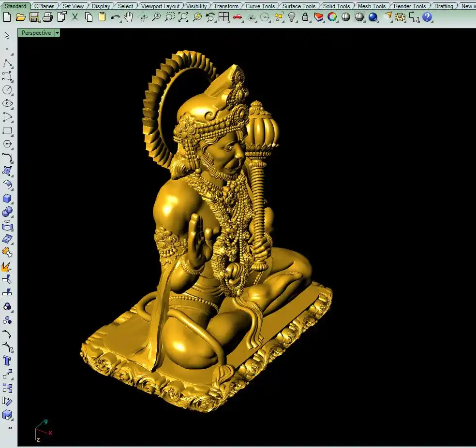Select the Polyline tool
This screenshot has width=476, height=448.
coord(7,64)
